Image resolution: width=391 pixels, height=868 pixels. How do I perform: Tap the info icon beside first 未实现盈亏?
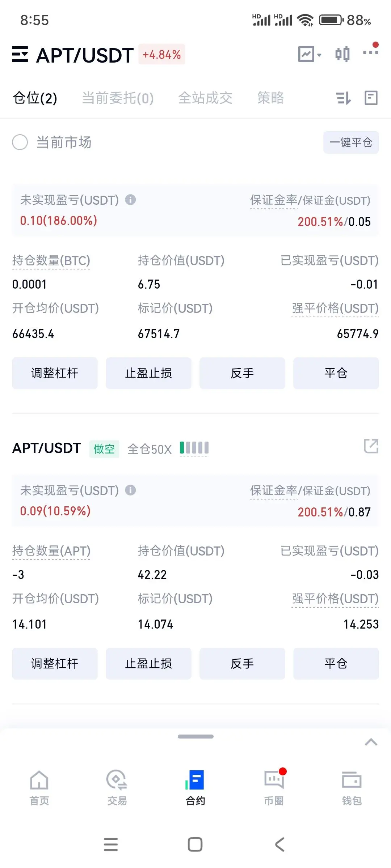click(x=130, y=200)
